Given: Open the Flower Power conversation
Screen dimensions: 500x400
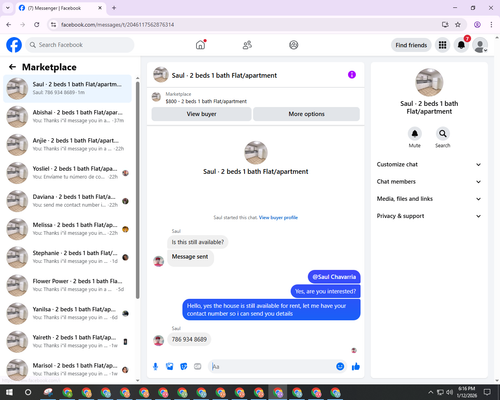Looking at the screenshot, I should pos(68,285).
